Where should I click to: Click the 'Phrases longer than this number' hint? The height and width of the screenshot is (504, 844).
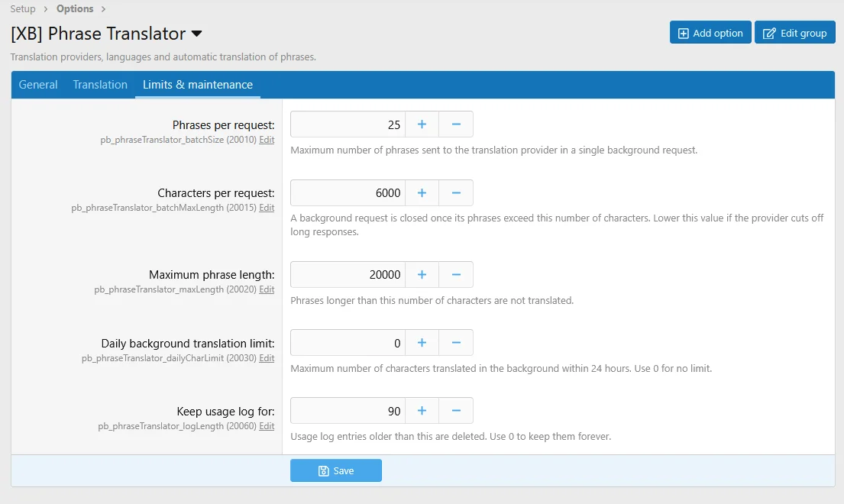[432, 301]
